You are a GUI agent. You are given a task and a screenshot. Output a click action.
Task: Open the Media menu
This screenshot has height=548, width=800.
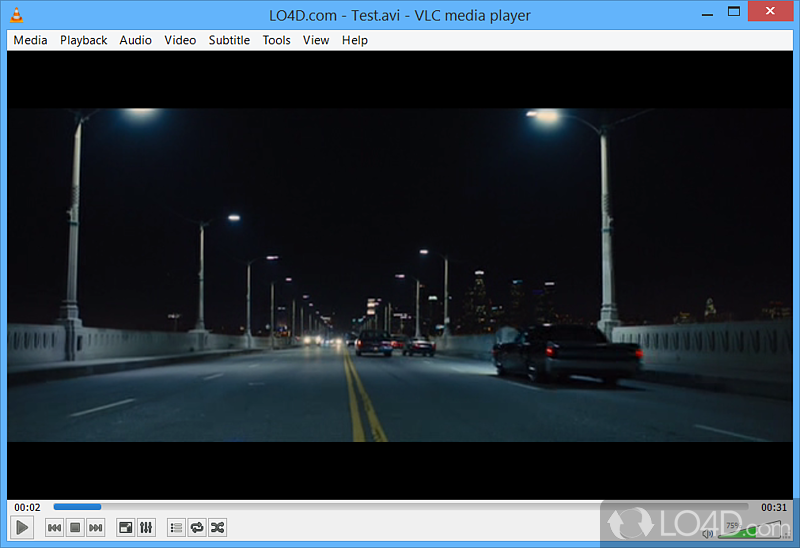point(30,40)
